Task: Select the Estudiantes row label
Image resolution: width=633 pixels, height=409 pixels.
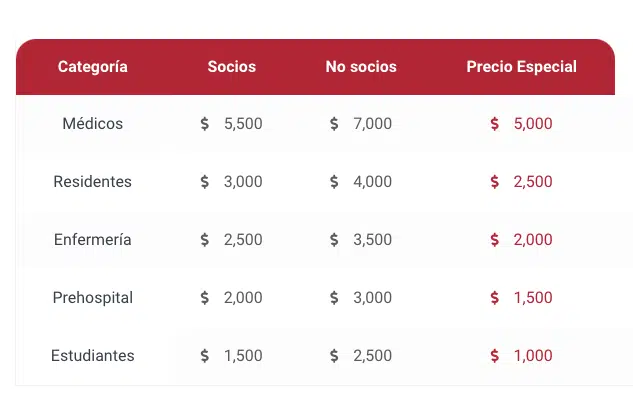Action: coord(92,356)
